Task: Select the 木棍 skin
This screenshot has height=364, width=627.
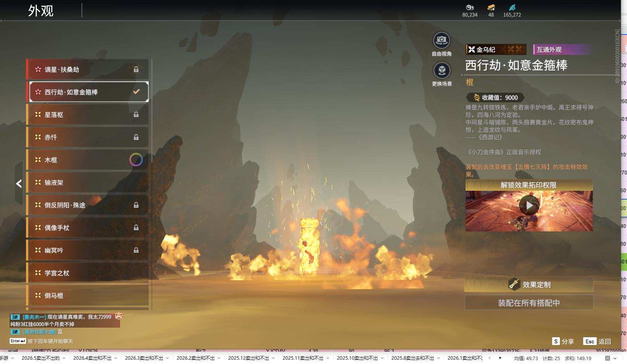Action: pyautogui.click(x=88, y=160)
